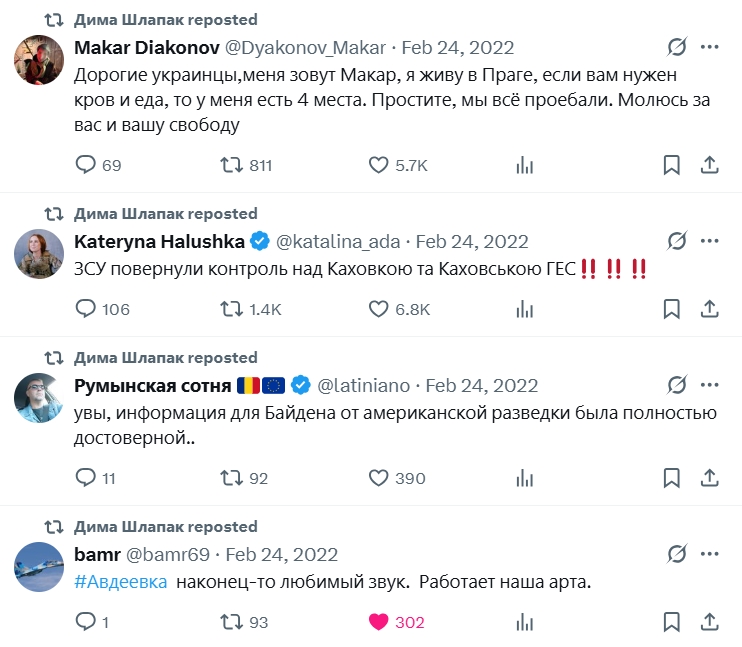Open @katalina_ada profile handle
Viewport: 742px width, 647px height.
pos(337,241)
